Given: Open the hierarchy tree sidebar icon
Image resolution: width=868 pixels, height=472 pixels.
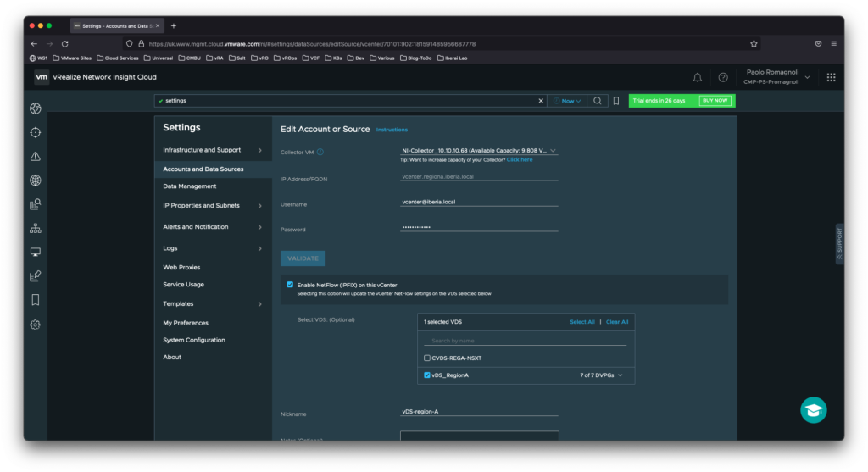Looking at the screenshot, I should tap(36, 228).
